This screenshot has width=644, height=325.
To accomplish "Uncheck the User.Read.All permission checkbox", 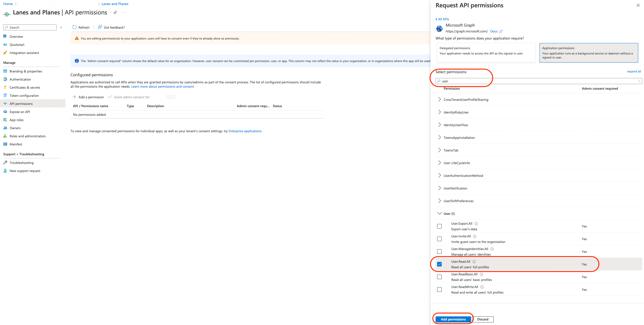I will (x=439, y=264).
